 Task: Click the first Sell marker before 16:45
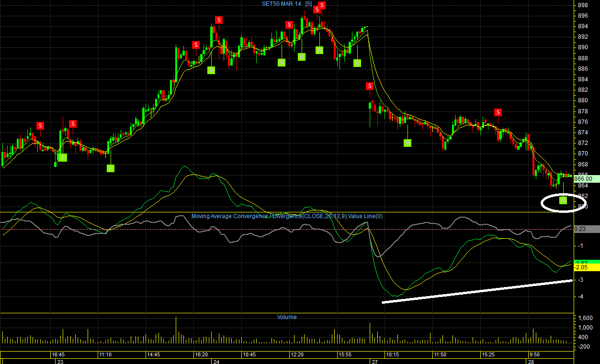point(41,126)
